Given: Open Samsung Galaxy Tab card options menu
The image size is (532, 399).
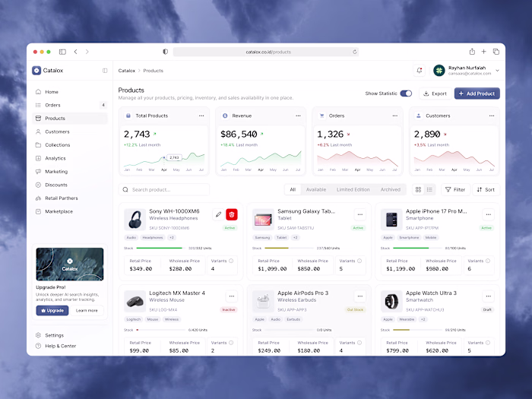Looking at the screenshot, I should tap(360, 214).
